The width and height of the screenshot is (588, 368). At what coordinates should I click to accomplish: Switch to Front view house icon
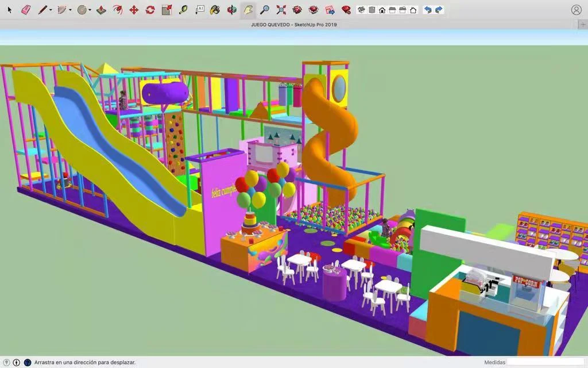[x=382, y=10]
